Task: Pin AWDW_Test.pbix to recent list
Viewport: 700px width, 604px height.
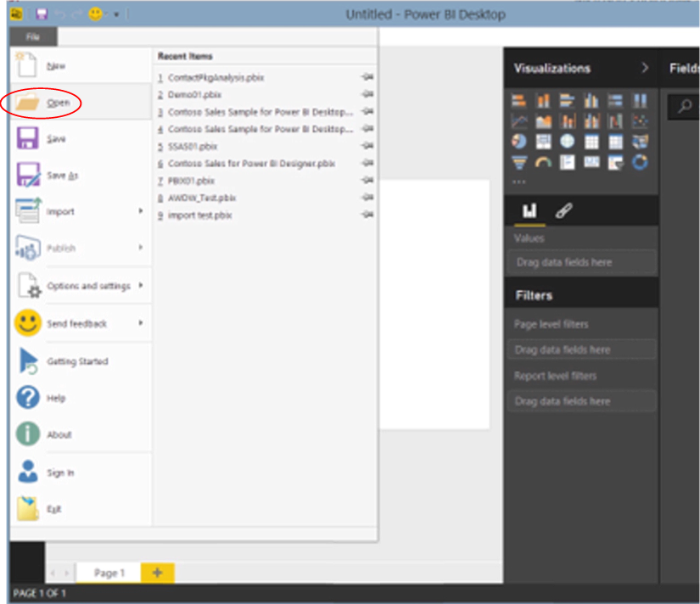Action: pyautogui.click(x=367, y=198)
